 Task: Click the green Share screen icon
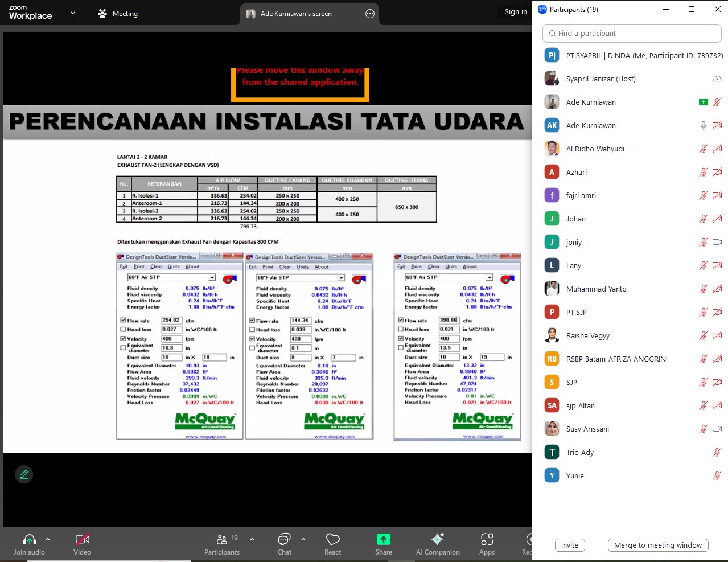pyautogui.click(x=384, y=539)
